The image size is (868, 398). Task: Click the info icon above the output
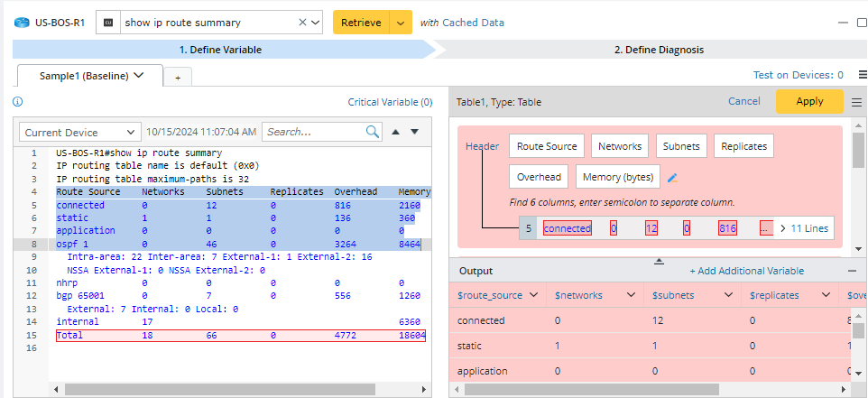[18, 102]
